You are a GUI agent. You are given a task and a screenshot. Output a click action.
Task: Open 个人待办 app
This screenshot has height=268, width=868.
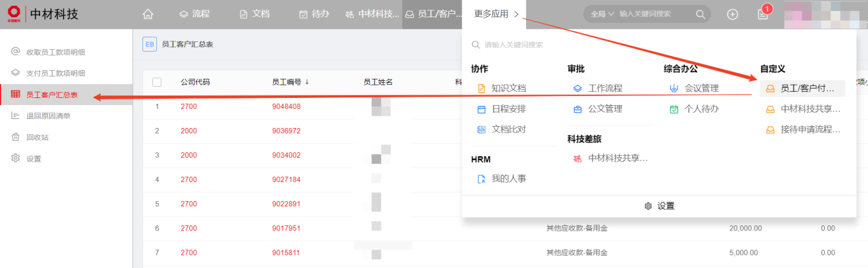tap(694, 109)
